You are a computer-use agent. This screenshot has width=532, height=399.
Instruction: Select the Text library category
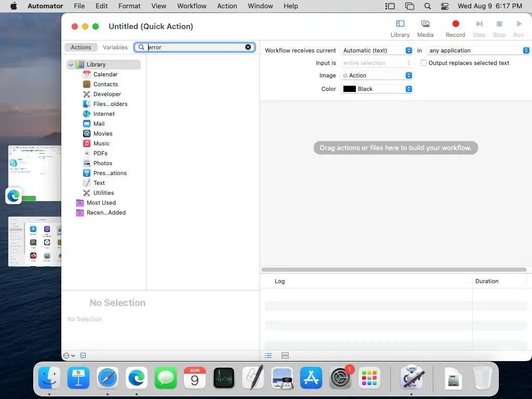99,182
